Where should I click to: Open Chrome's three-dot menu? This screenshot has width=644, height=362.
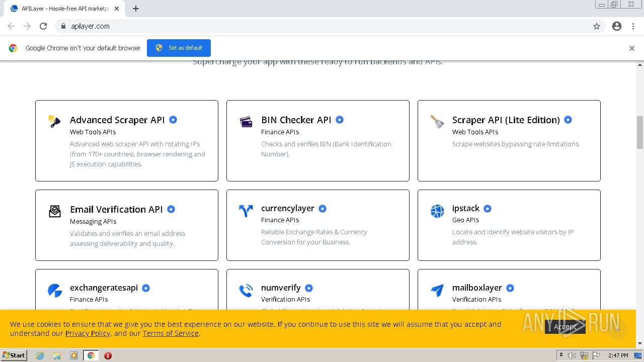pos(633,26)
